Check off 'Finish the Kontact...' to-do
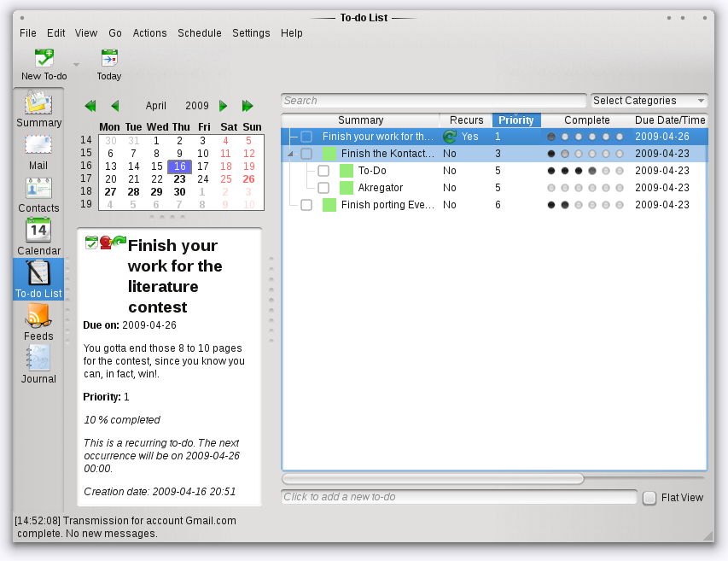This screenshot has width=728, height=561. point(306,154)
